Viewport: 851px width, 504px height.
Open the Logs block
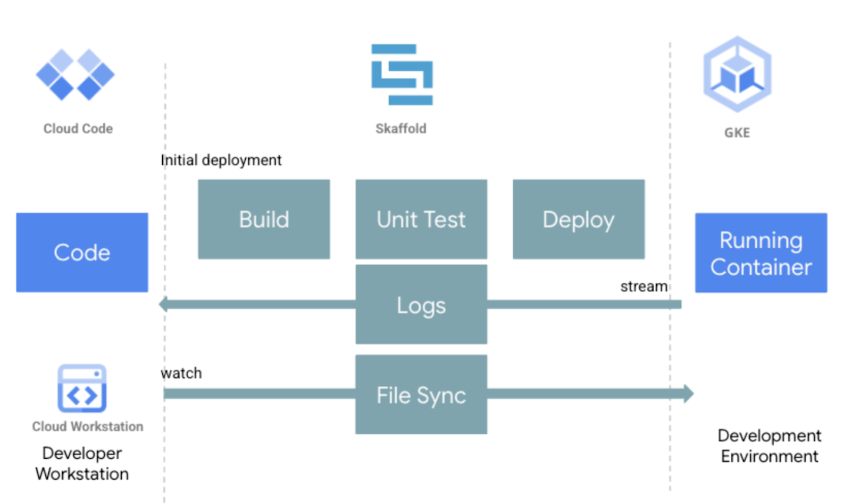tap(421, 305)
